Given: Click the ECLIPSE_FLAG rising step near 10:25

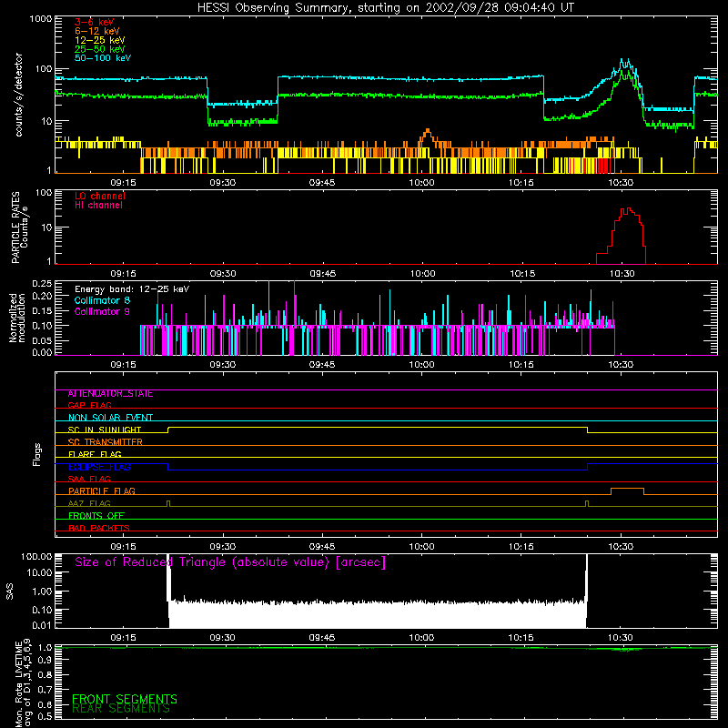Looking at the screenshot, I should (x=588, y=467).
